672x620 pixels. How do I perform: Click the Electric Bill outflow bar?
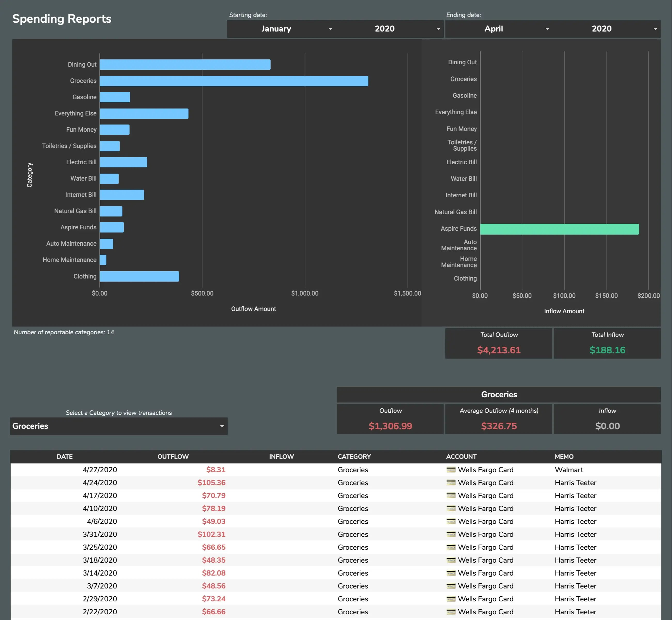tap(123, 162)
